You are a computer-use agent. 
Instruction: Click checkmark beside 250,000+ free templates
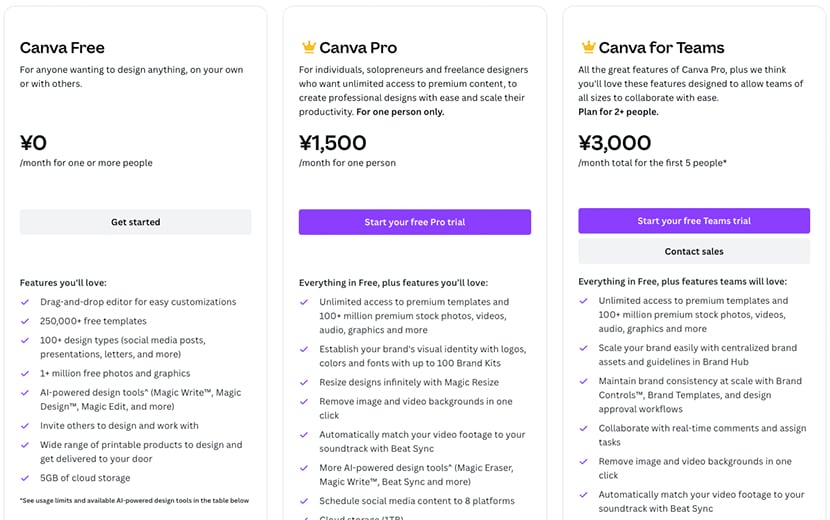(25, 321)
